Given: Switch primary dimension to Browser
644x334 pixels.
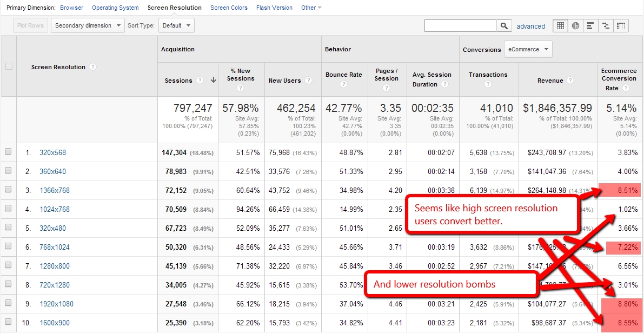Looking at the screenshot, I should click(71, 8).
